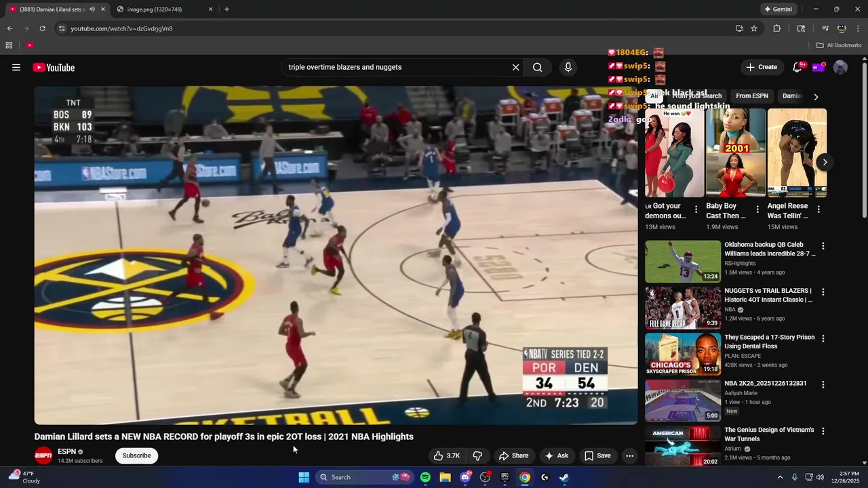Image resolution: width=868 pixels, height=488 pixels.
Task: Open options menu for Oklahoma backup QB video
Action: (823, 246)
